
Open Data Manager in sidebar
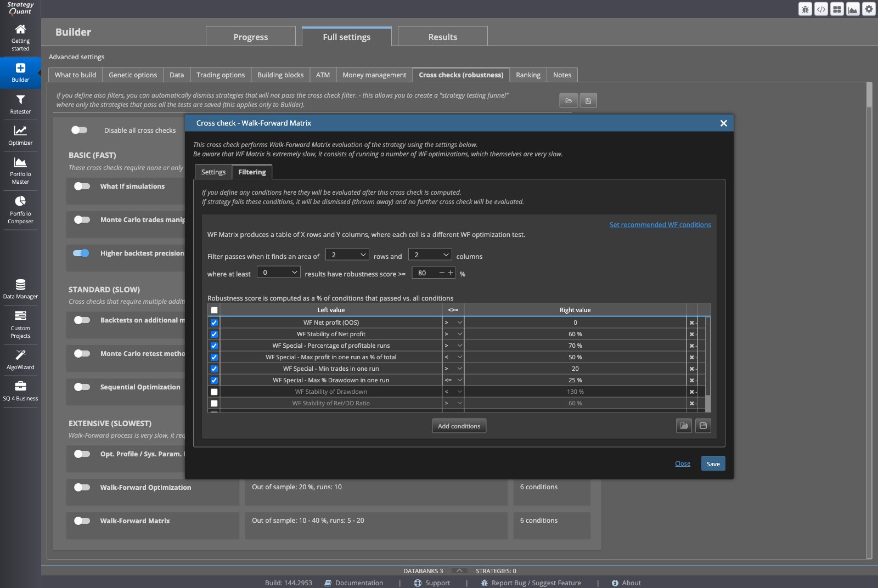20,289
